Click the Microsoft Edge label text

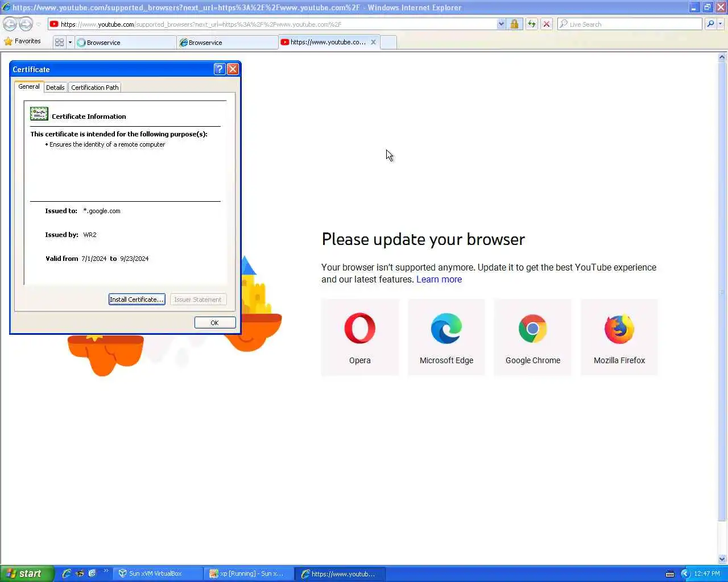click(x=446, y=360)
